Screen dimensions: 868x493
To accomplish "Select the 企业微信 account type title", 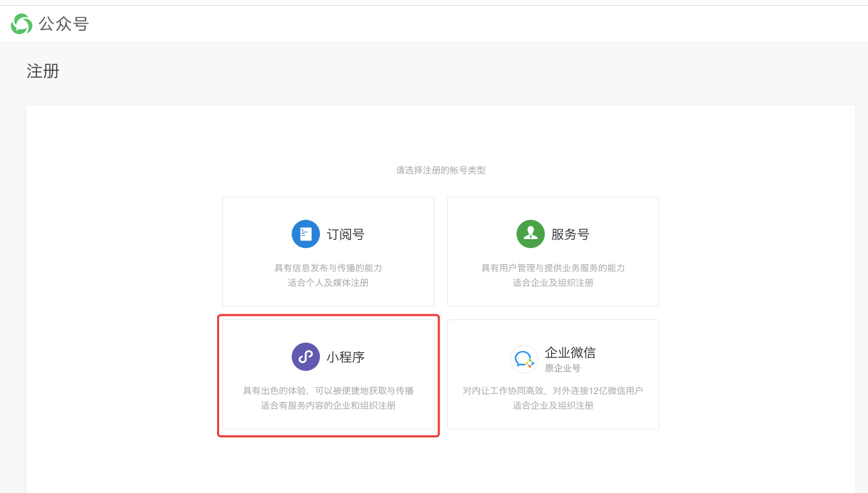I will (571, 352).
